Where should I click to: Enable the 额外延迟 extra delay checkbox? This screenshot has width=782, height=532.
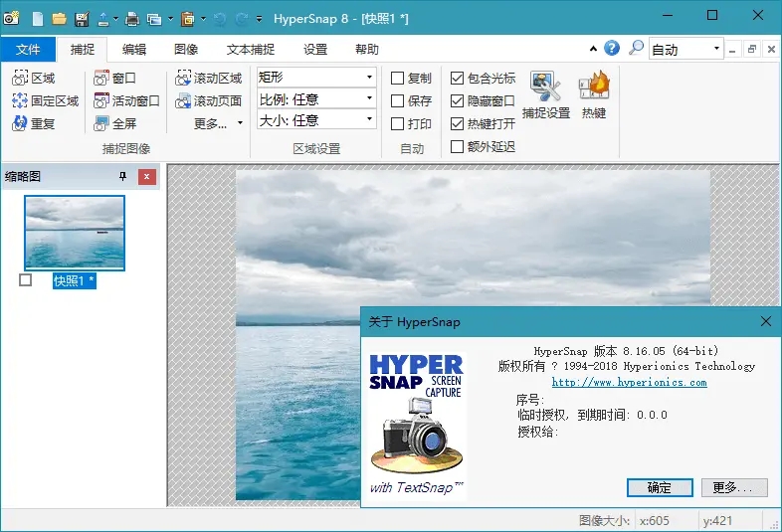458,147
